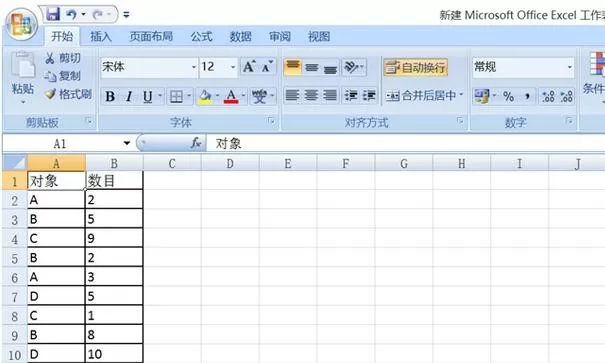Click text orientation icon
The height and width of the screenshot is (363, 605).
[353, 67]
